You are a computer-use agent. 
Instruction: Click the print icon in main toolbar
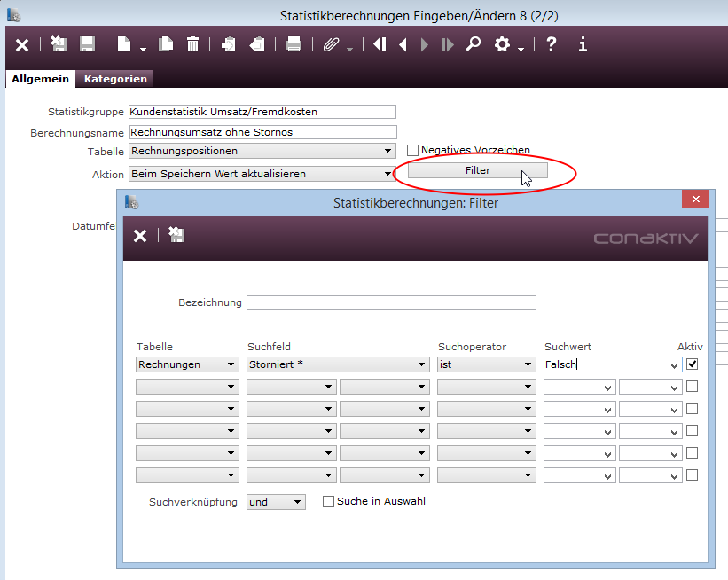(294, 44)
